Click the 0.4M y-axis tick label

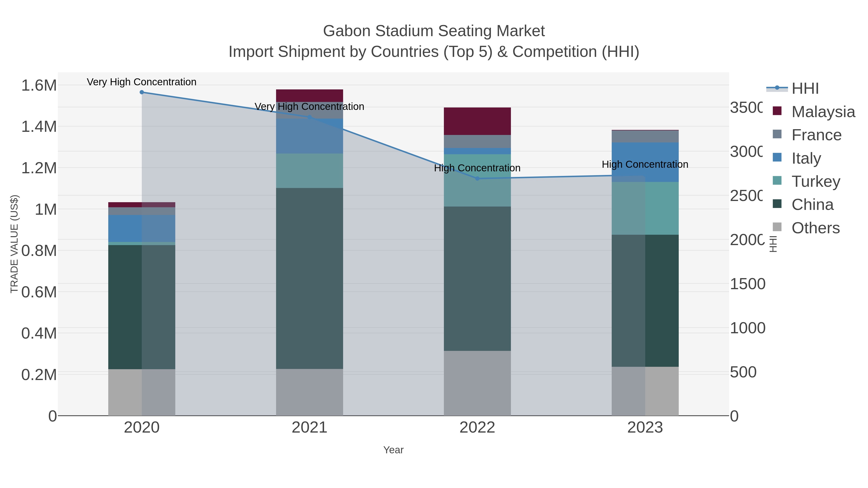[39, 334]
